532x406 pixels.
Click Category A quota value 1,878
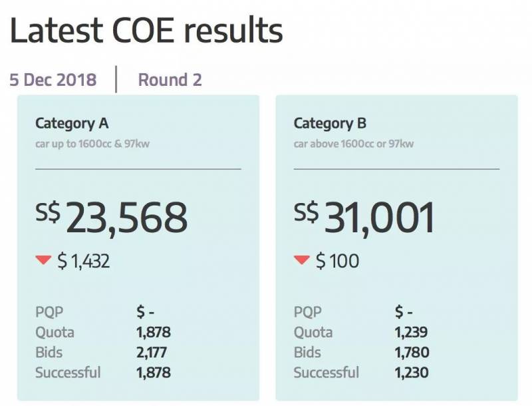(153, 332)
